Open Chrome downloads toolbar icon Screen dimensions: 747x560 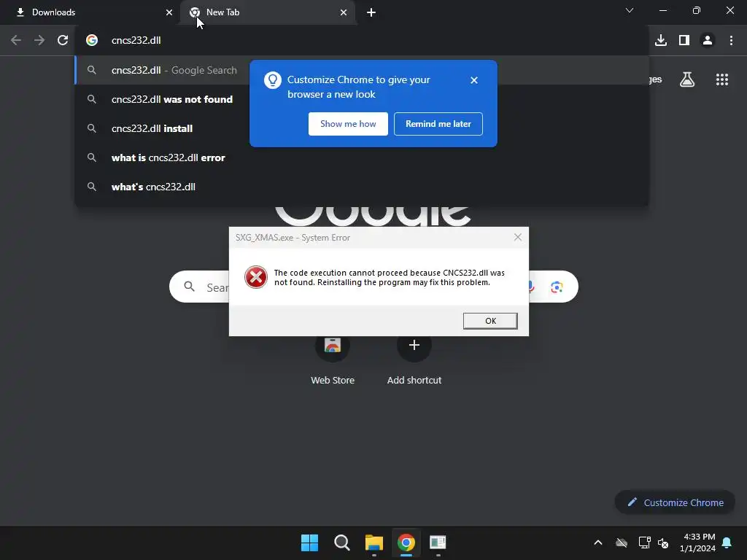[661, 40]
